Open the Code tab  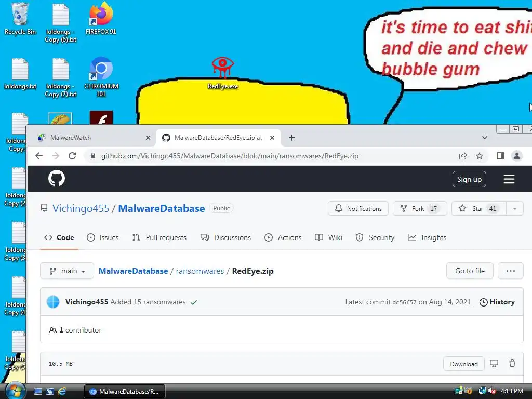(x=59, y=237)
